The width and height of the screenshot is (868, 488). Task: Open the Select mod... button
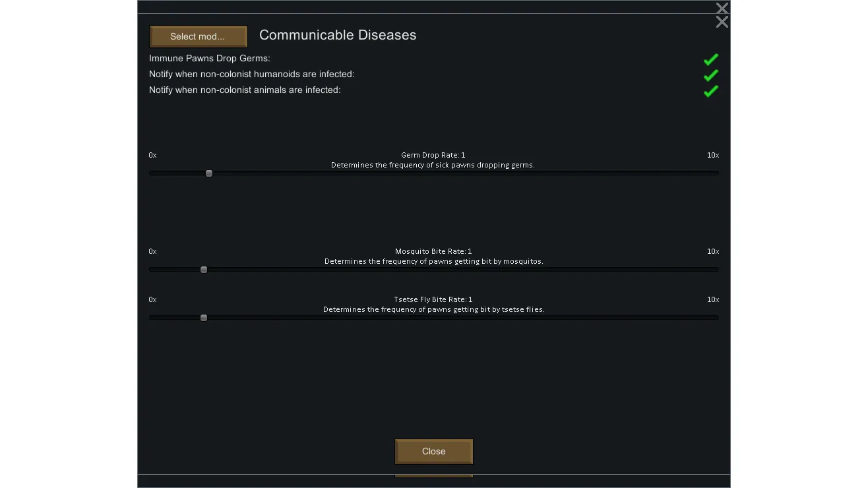pos(198,36)
